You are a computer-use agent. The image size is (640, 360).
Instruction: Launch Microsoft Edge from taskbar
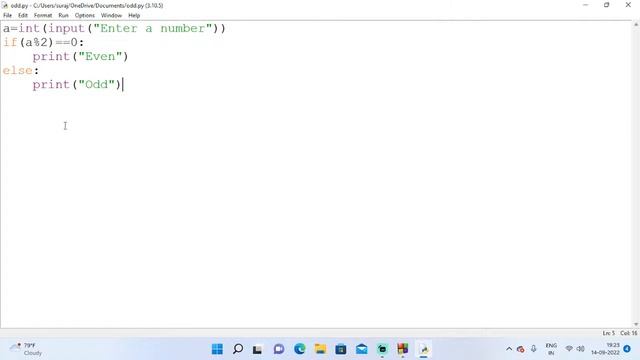click(300, 349)
